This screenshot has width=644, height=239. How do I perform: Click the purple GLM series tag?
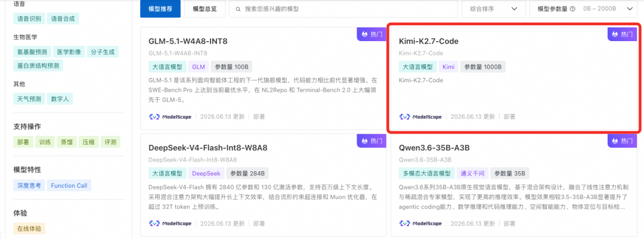click(x=199, y=67)
